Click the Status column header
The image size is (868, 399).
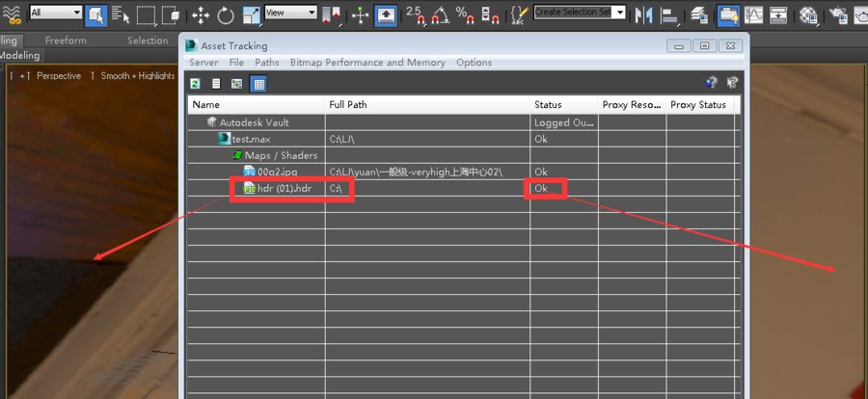(563, 105)
